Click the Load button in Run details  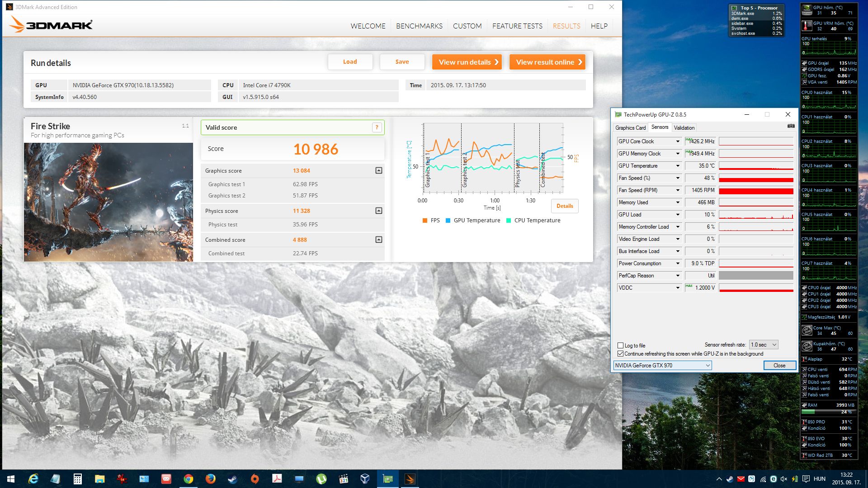point(350,62)
